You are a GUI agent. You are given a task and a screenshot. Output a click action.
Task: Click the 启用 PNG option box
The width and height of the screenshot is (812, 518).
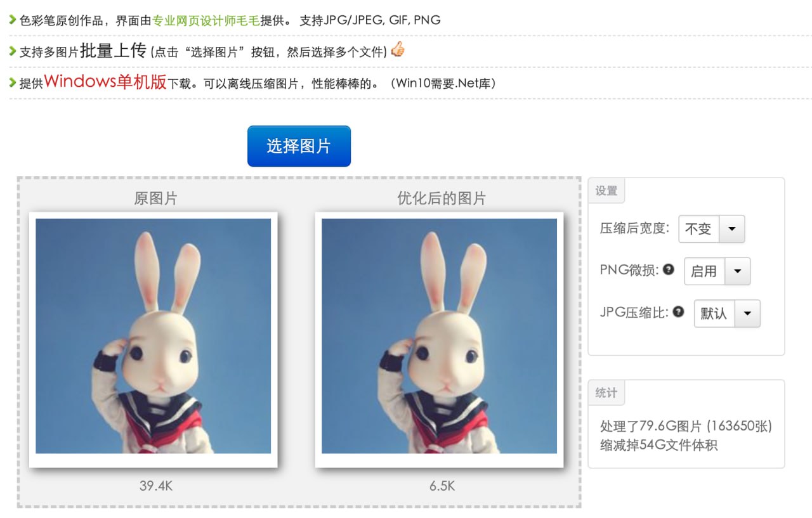coord(705,271)
